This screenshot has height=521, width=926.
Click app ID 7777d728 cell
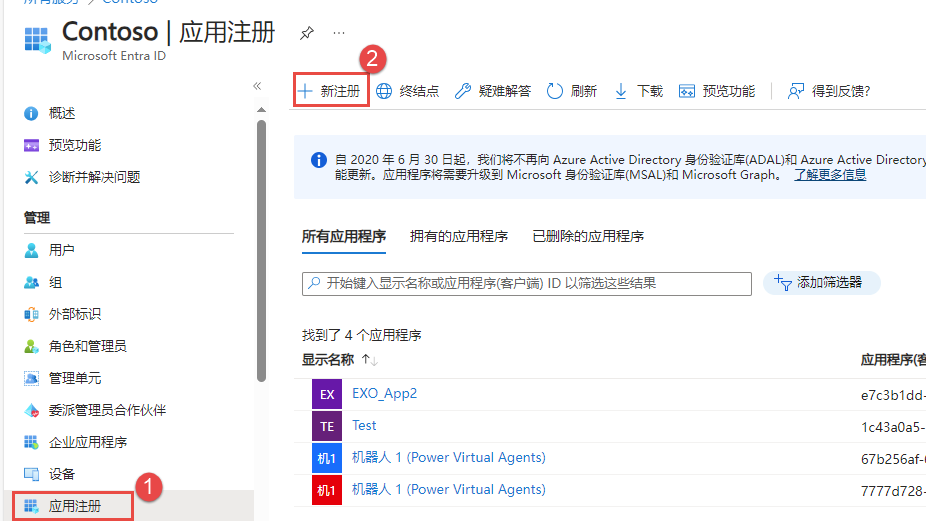point(893,491)
